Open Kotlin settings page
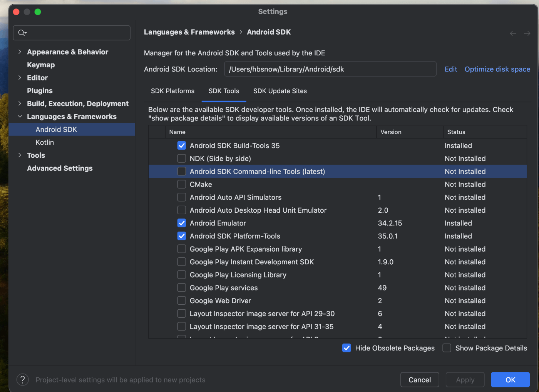The width and height of the screenshot is (539, 392). [45, 142]
